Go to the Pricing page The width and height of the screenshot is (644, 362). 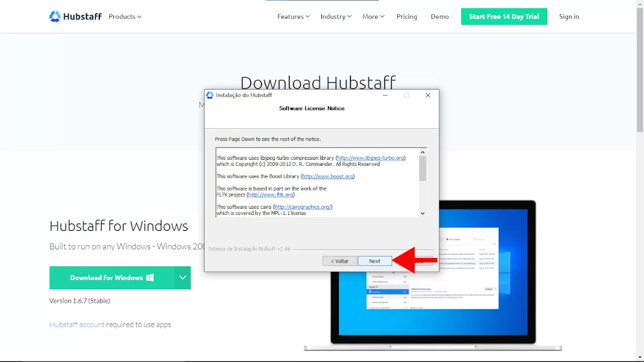pos(407,16)
